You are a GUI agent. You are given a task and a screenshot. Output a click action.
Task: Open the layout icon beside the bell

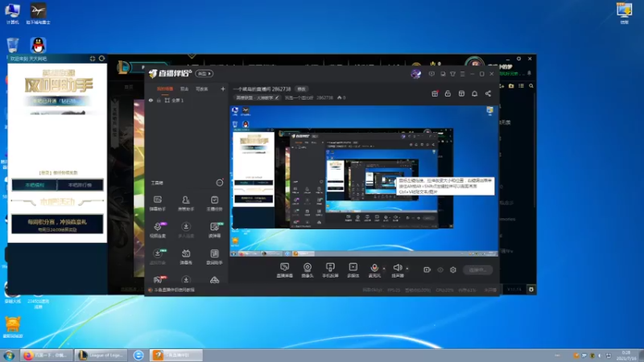point(461,93)
